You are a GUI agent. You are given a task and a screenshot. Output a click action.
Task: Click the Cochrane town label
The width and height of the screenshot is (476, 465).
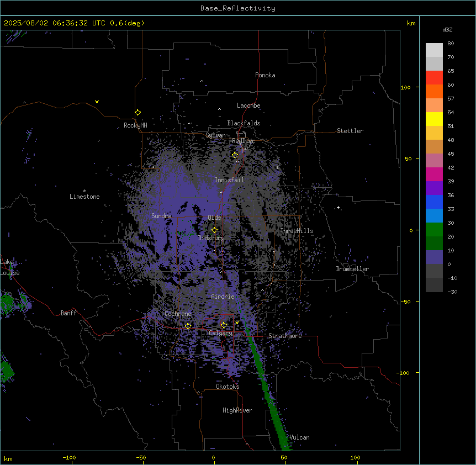[178, 314]
